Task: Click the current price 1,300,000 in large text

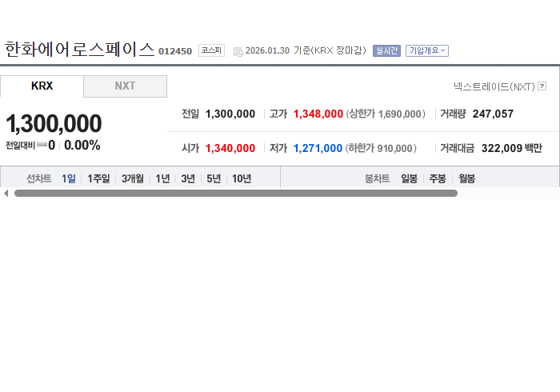Action: click(54, 123)
